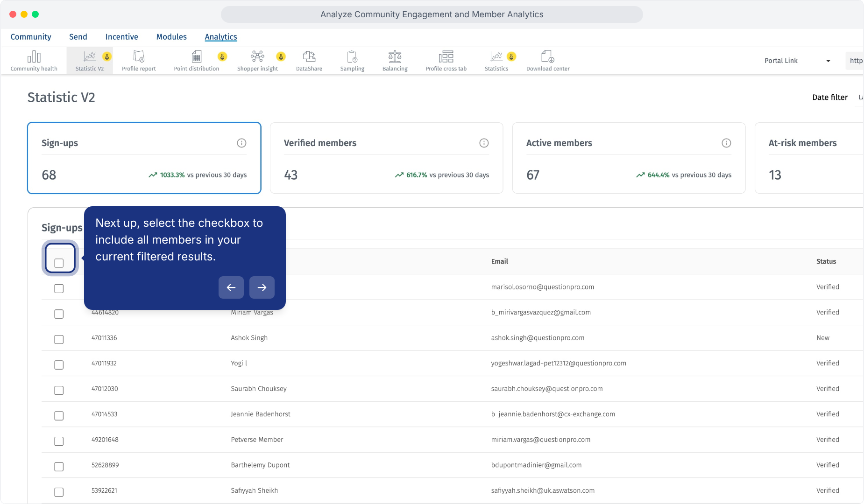Open the Modules menu

(x=171, y=37)
